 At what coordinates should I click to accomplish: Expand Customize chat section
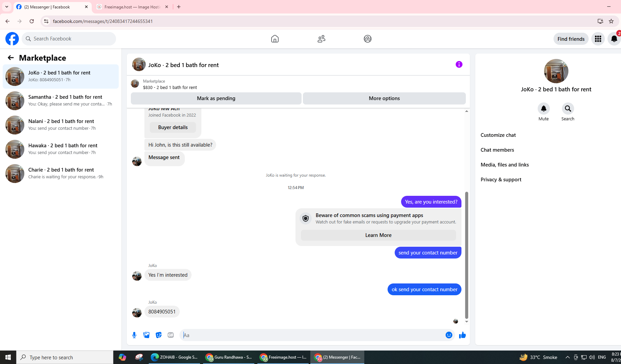498,135
